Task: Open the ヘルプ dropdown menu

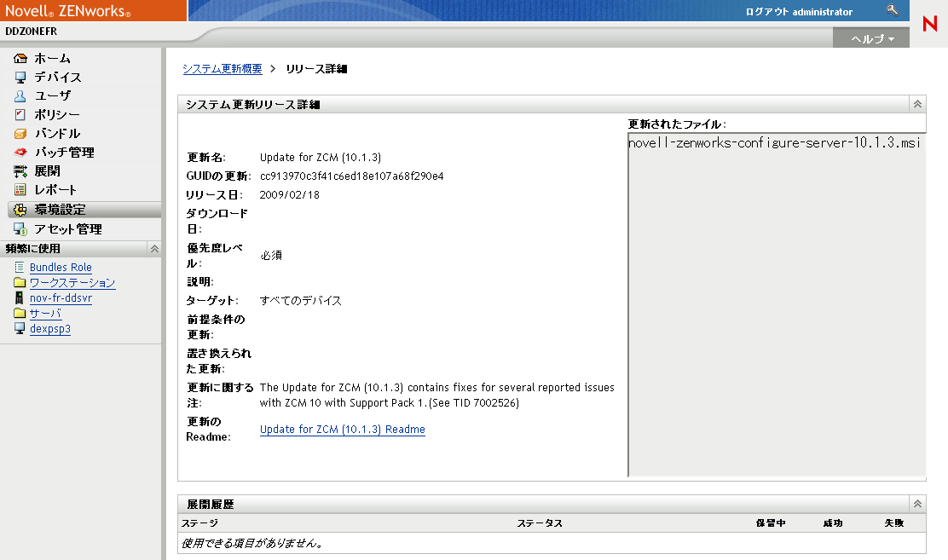Action: click(x=872, y=38)
